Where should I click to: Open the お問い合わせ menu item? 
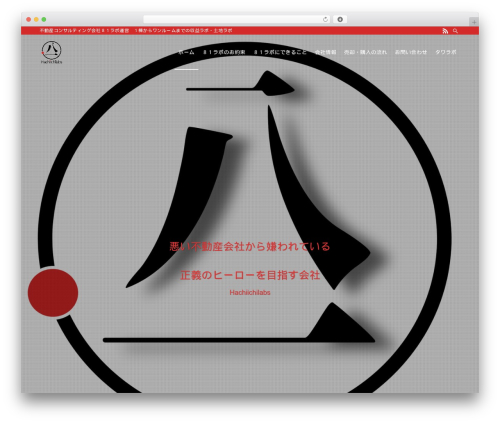(411, 52)
